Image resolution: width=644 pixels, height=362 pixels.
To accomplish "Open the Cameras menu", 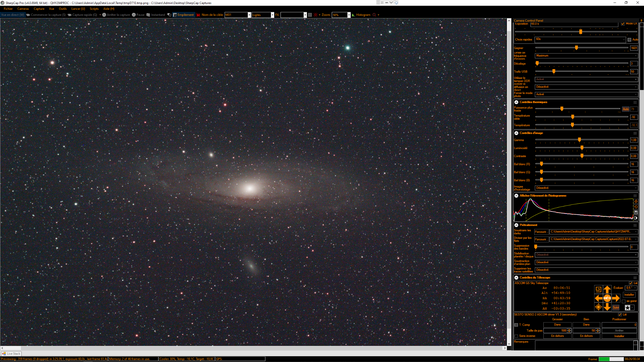I will coord(23,9).
